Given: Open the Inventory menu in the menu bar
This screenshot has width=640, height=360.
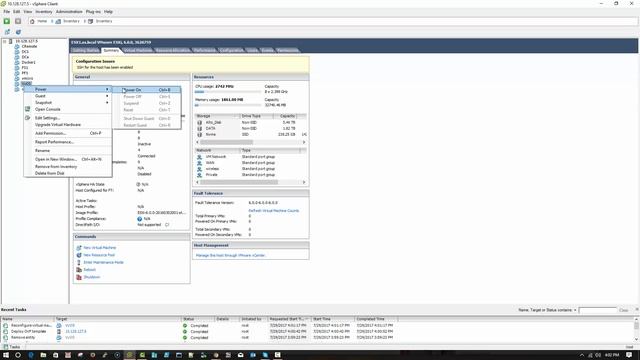Looking at the screenshot, I should pos(44,12).
